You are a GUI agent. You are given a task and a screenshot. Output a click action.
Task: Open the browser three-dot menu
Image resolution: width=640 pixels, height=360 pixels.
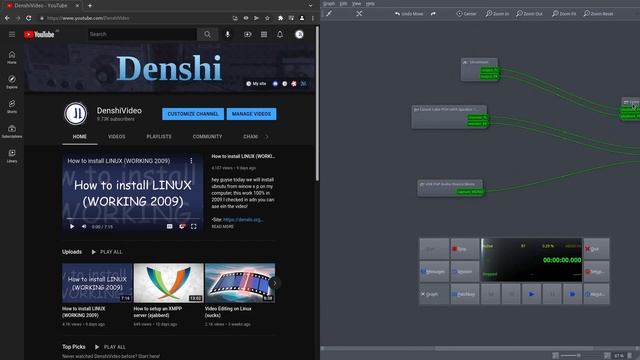coord(313,18)
